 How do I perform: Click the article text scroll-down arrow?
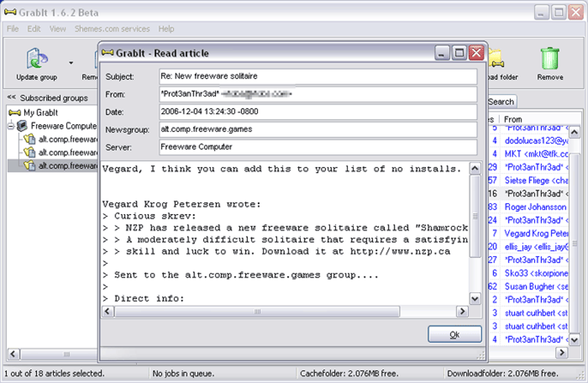[x=475, y=299]
